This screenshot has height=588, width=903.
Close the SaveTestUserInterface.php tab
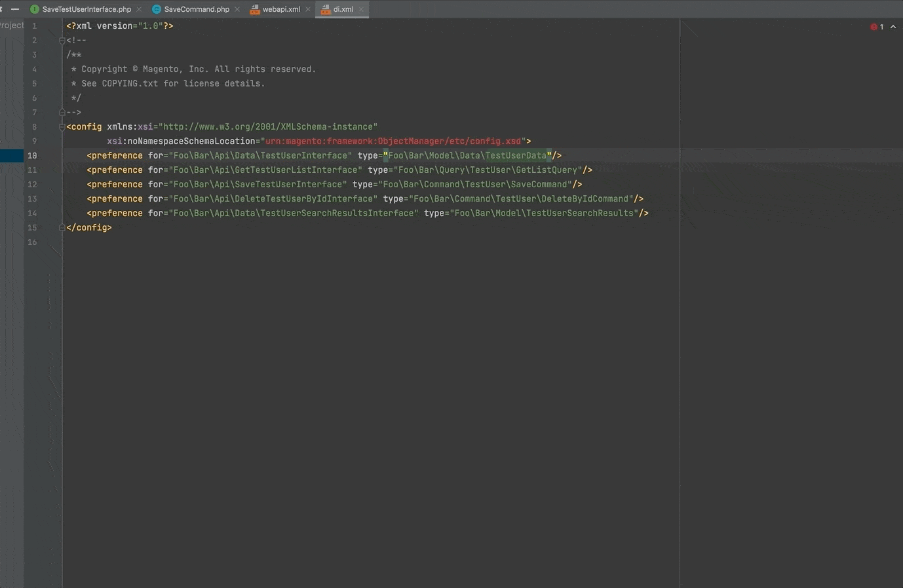point(139,9)
